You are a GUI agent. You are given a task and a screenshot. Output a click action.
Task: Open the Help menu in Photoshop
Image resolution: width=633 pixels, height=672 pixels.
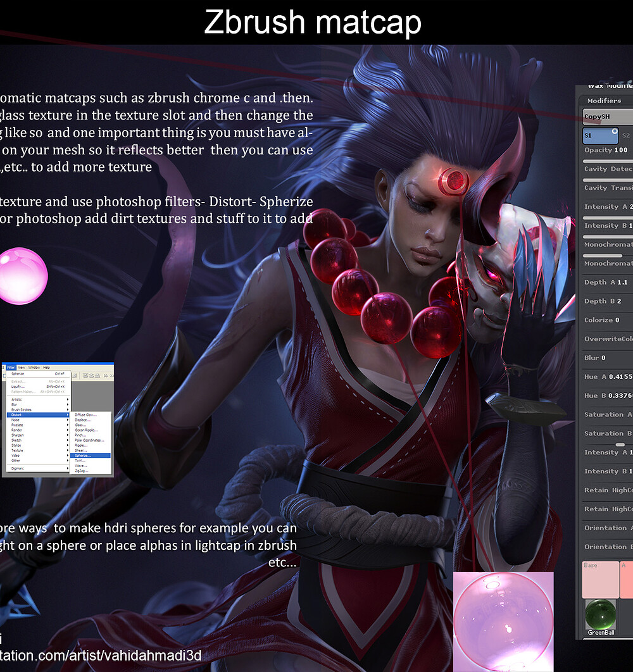click(46, 367)
